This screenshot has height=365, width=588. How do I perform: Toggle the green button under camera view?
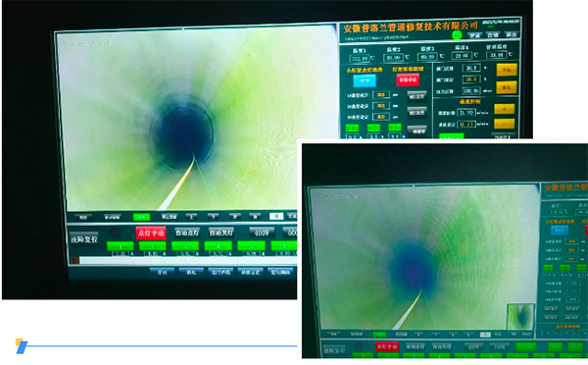click(x=142, y=217)
